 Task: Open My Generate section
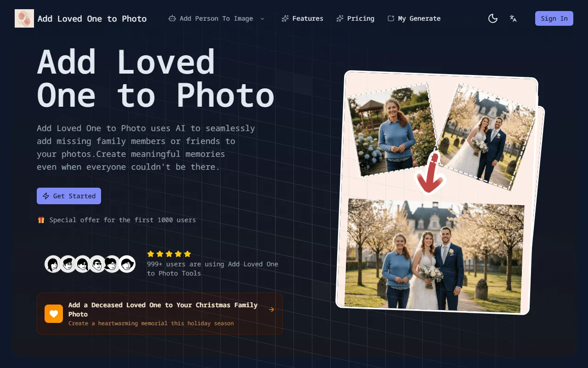click(x=414, y=18)
